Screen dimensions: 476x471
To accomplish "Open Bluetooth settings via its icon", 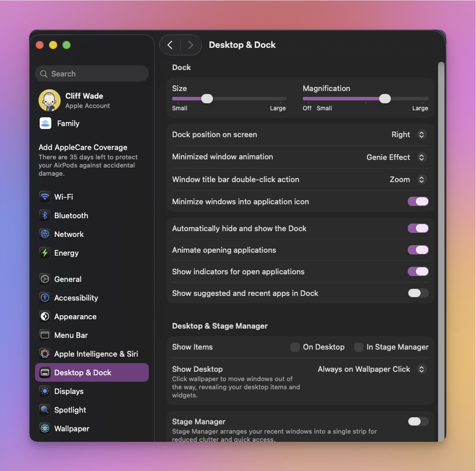I will coord(44,215).
